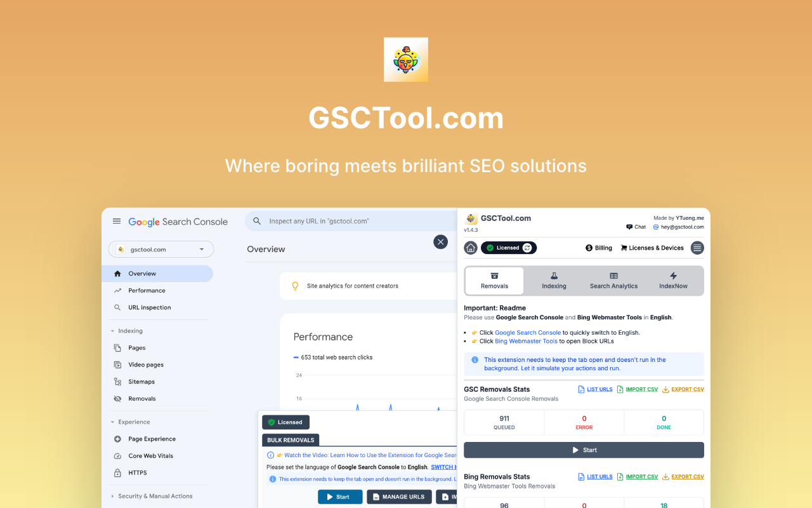
Task: Click the 911 QUEUED stat cell
Action: pyautogui.click(x=504, y=422)
